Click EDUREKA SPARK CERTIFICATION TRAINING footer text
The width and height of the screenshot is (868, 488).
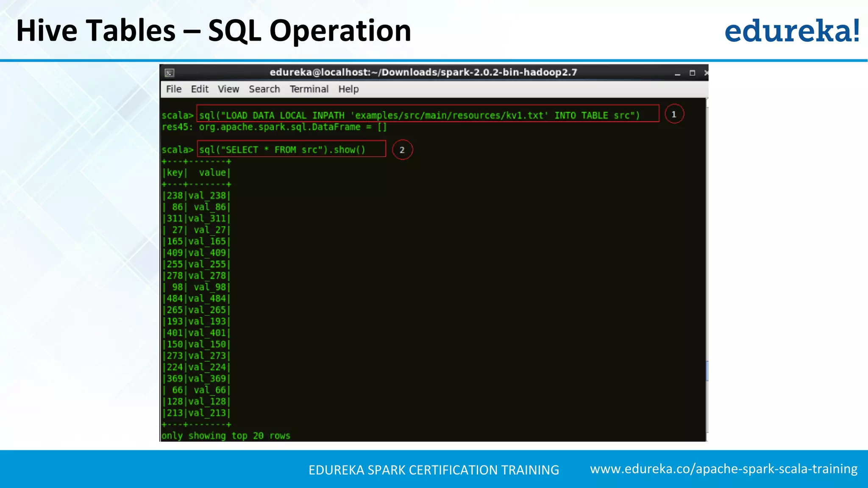(x=434, y=470)
